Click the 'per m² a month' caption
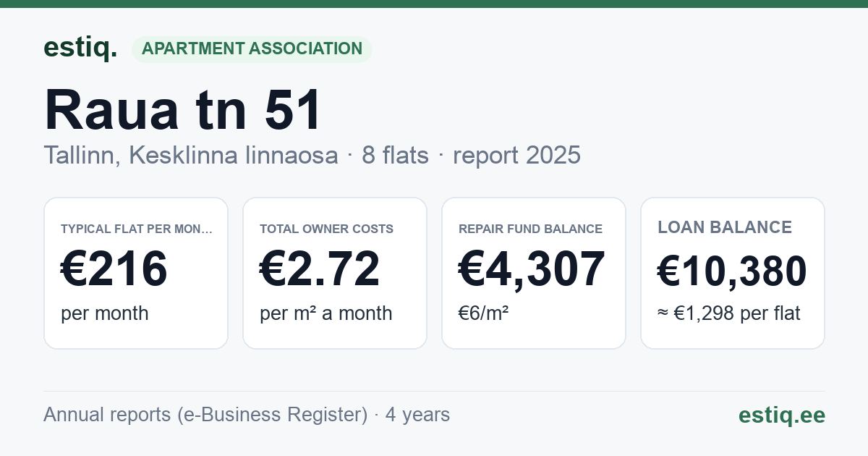The image size is (868, 456). (x=326, y=313)
